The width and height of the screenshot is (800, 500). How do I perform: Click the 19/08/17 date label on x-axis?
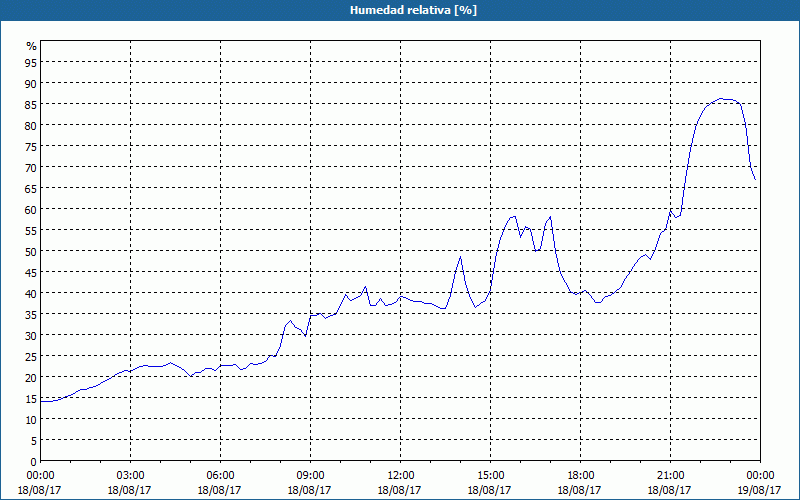[x=760, y=490]
